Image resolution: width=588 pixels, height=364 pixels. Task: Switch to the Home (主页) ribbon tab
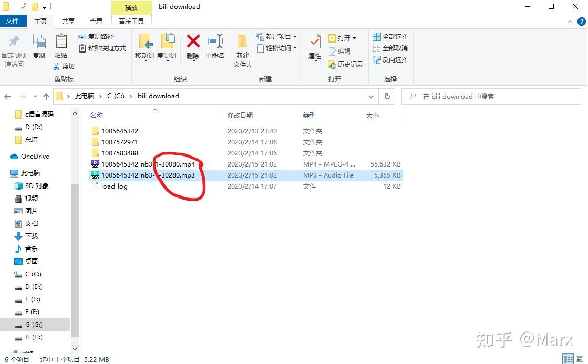tap(40, 22)
